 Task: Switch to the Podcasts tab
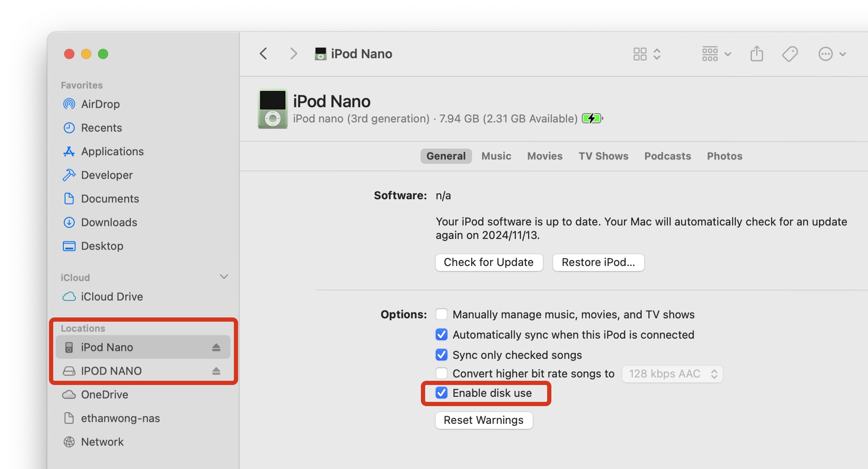[667, 156]
